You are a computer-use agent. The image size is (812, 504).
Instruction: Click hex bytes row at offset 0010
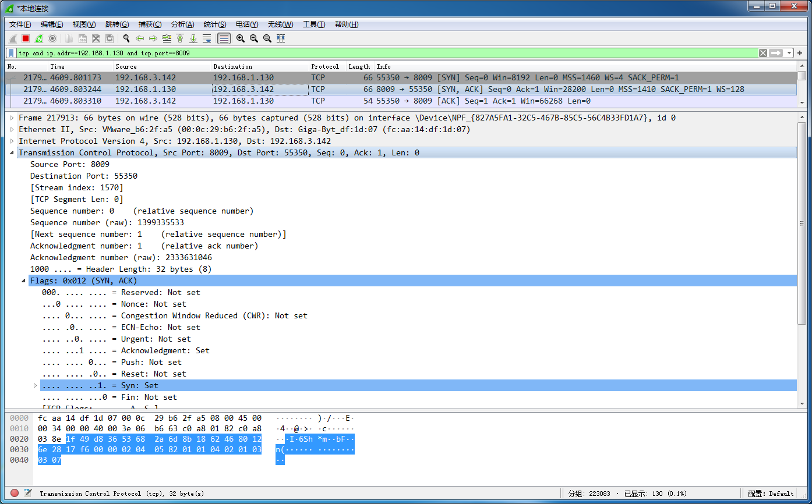pos(150,430)
